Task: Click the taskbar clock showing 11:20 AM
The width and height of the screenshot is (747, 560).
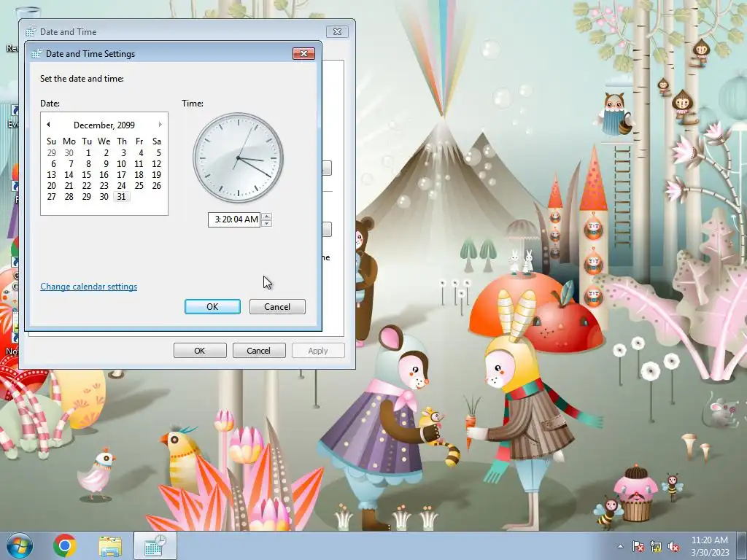Action: (x=710, y=546)
